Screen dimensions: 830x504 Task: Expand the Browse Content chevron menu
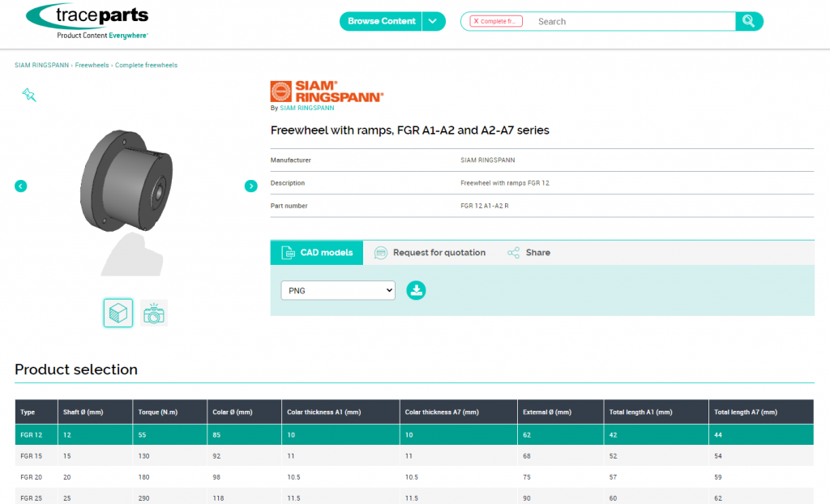pyautogui.click(x=434, y=21)
